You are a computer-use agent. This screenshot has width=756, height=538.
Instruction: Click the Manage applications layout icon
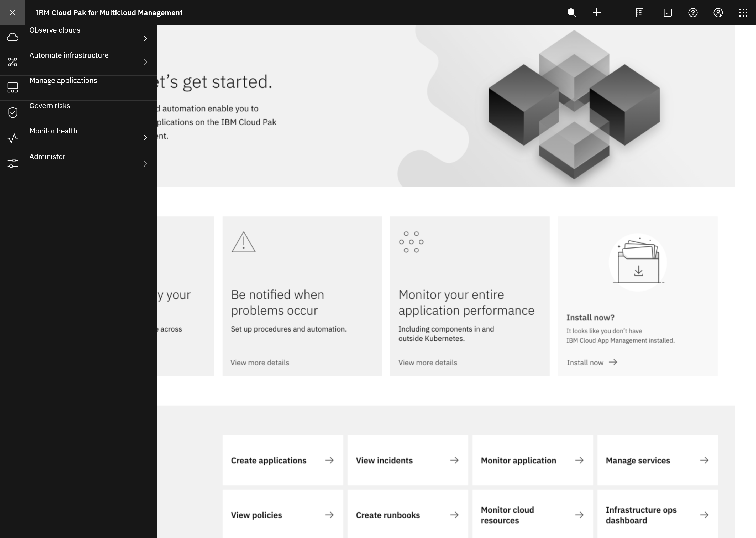click(x=13, y=87)
